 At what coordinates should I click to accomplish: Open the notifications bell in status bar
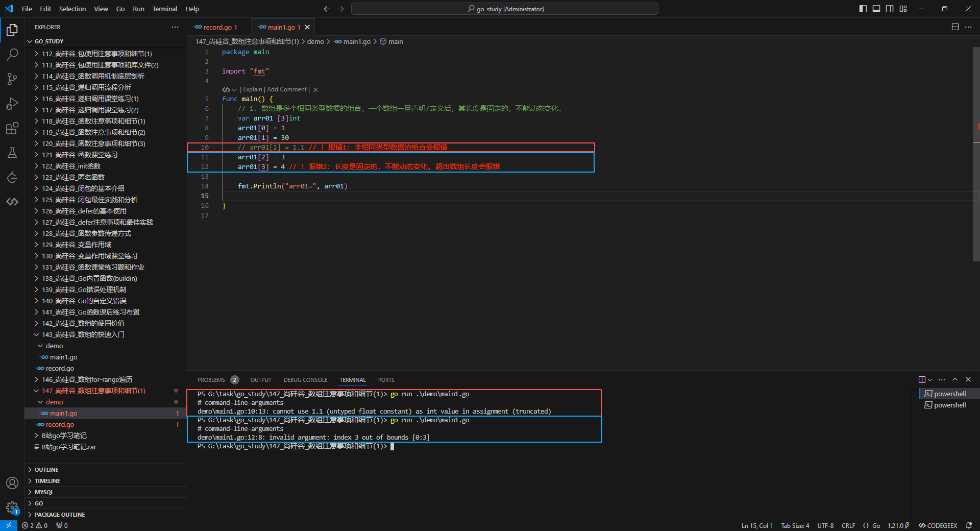(969, 525)
